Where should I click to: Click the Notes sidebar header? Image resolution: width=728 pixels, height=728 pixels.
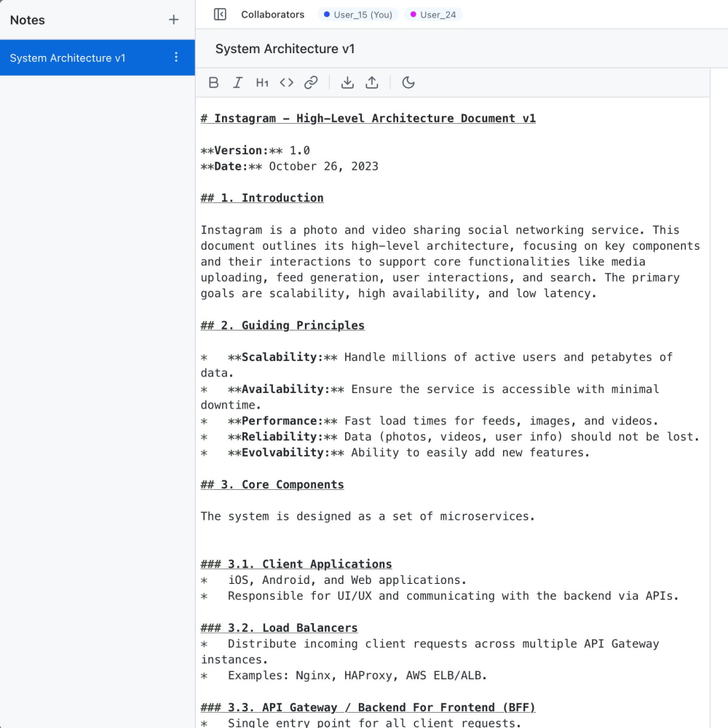point(28,20)
